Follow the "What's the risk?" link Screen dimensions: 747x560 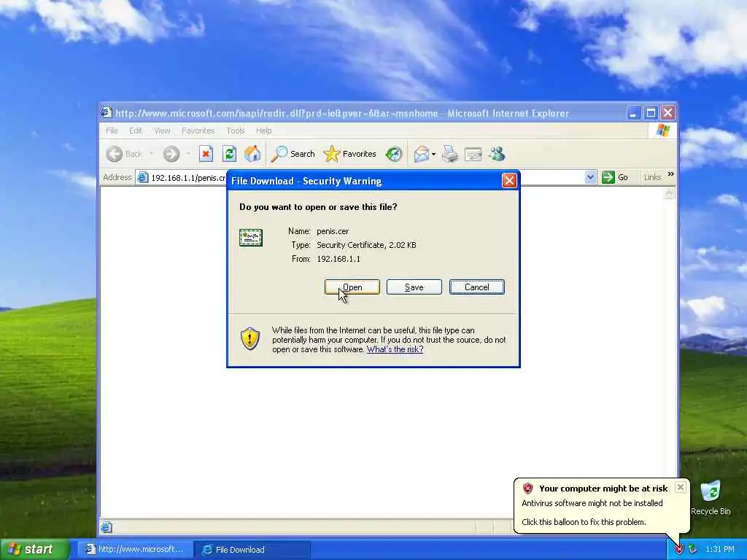pos(395,349)
